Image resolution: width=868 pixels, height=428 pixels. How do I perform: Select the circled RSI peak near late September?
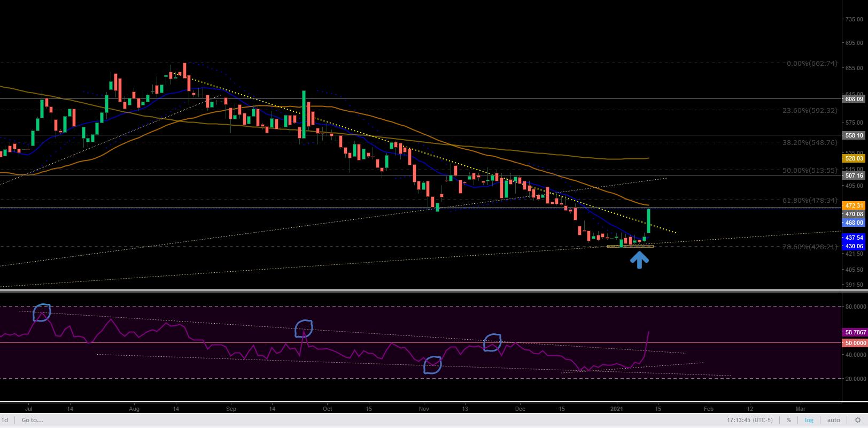click(304, 328)
